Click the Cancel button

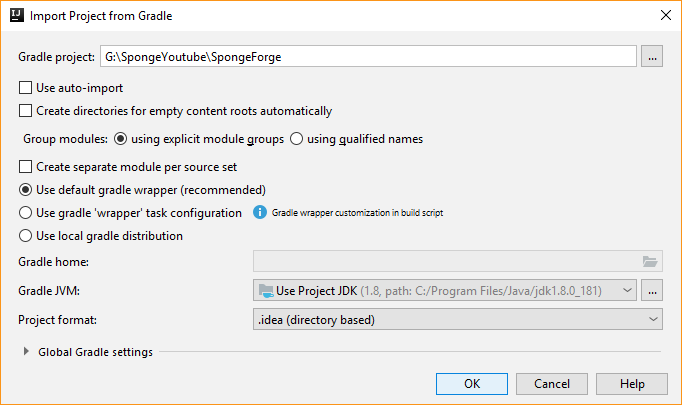coord(552,383)
